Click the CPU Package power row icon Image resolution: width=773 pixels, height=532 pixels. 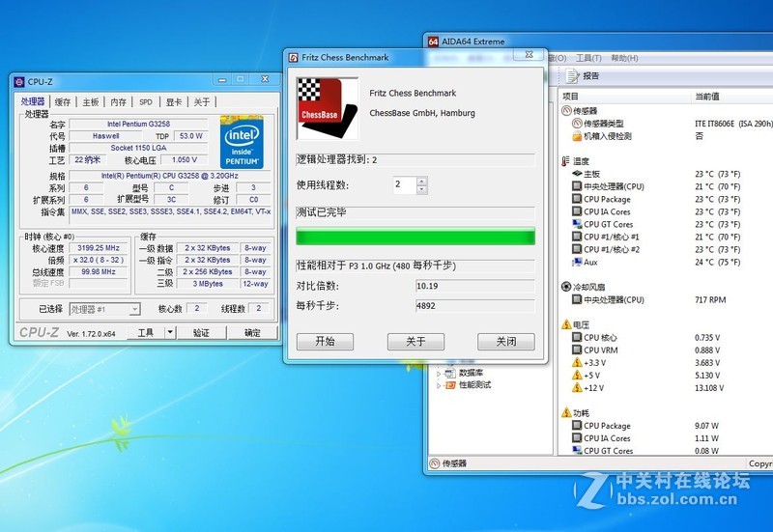[577, 426]
